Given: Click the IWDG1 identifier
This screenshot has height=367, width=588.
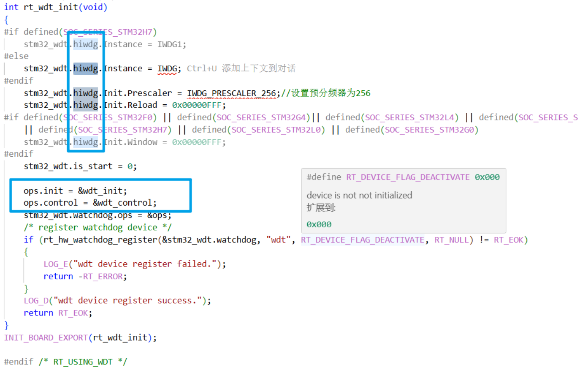Looking at the screenshot, I should point(170,44).
